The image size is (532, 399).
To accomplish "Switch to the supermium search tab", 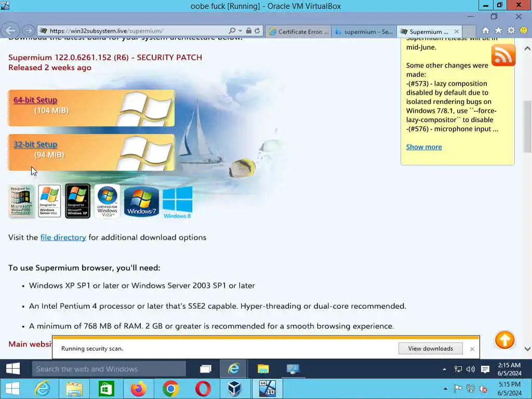I will (x=364, y=32).
